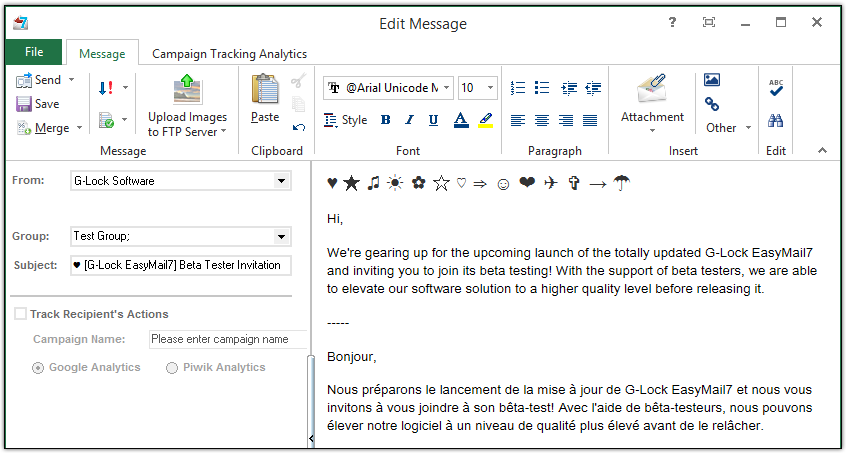Apply italic formatting

pos(409,120)
